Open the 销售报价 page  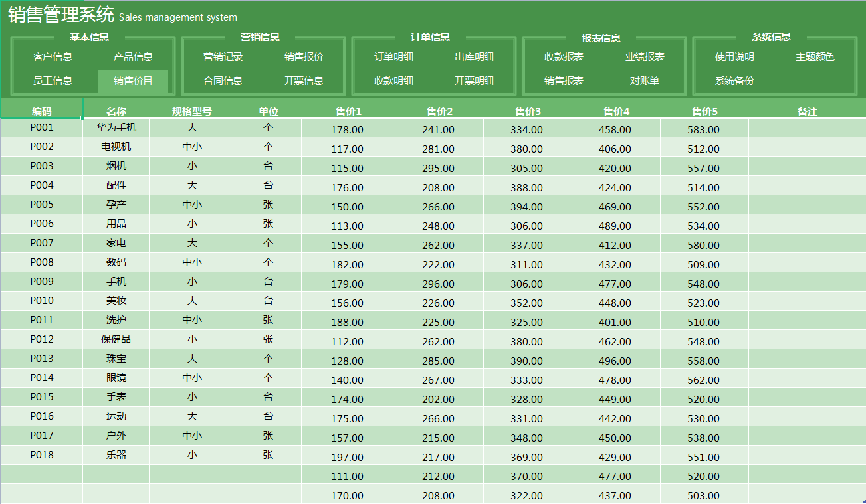click(x=305, y=57)
